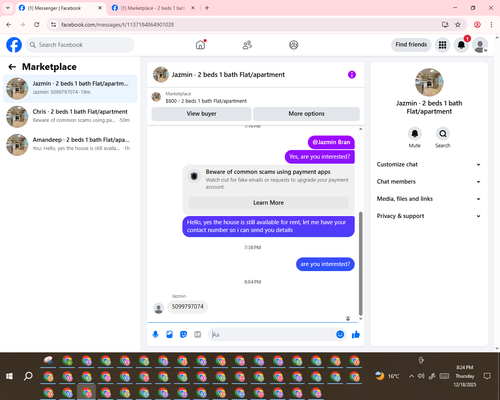
Task: Click the 5099797074 message bubble
Action: coord(187,307)
